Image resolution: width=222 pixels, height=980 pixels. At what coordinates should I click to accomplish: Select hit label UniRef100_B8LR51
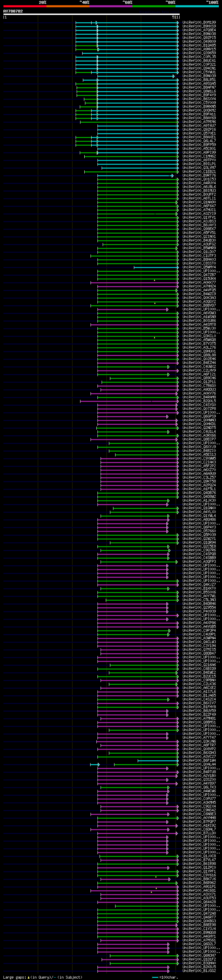[199, 80]
